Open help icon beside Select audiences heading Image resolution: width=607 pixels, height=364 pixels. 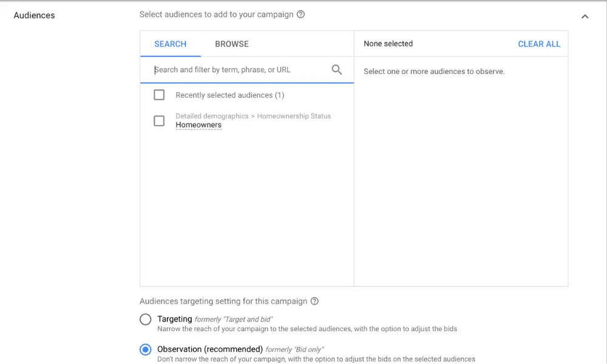(300, 15)
